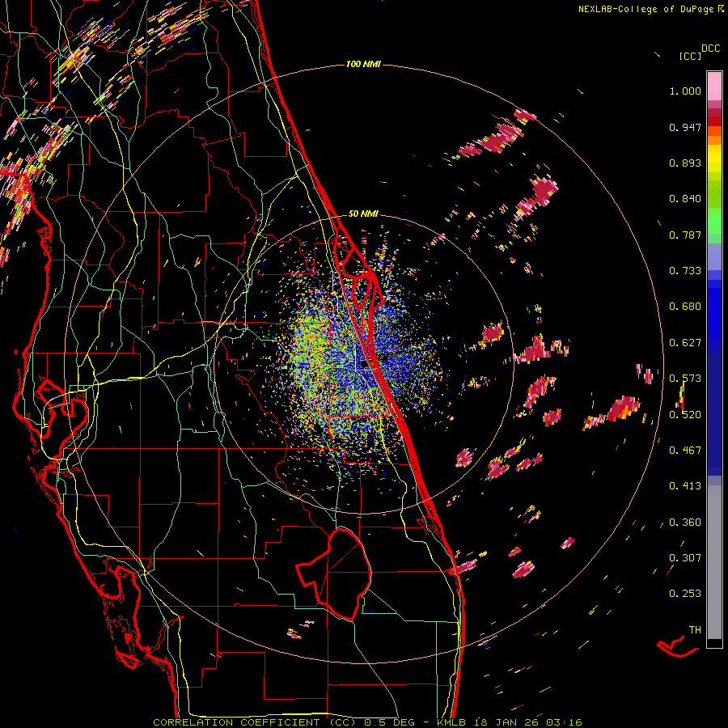The image size is (728, 728).
Task: Click the KMLB 18 JAN 26 03:16 timestamp
Action: [x=510, y=722]
